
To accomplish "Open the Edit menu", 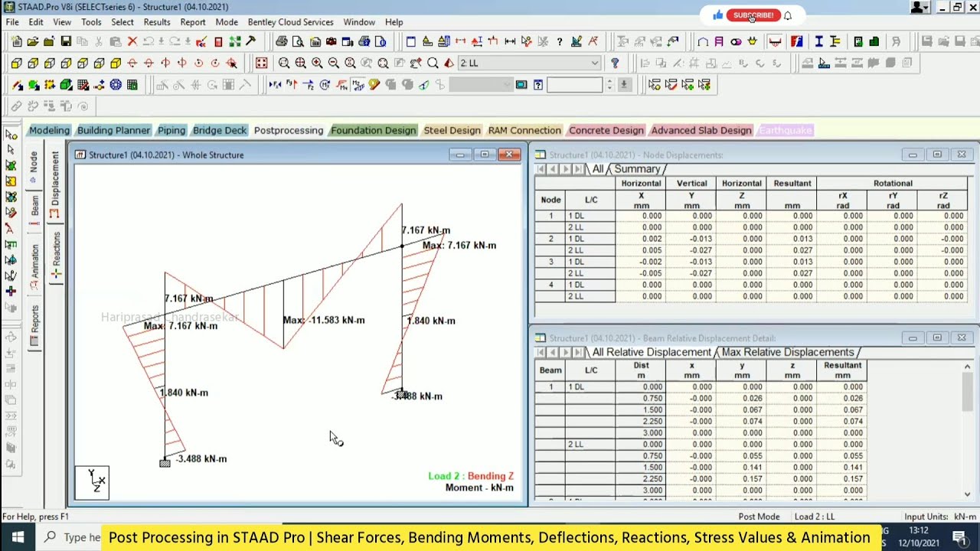I will 36,22.
